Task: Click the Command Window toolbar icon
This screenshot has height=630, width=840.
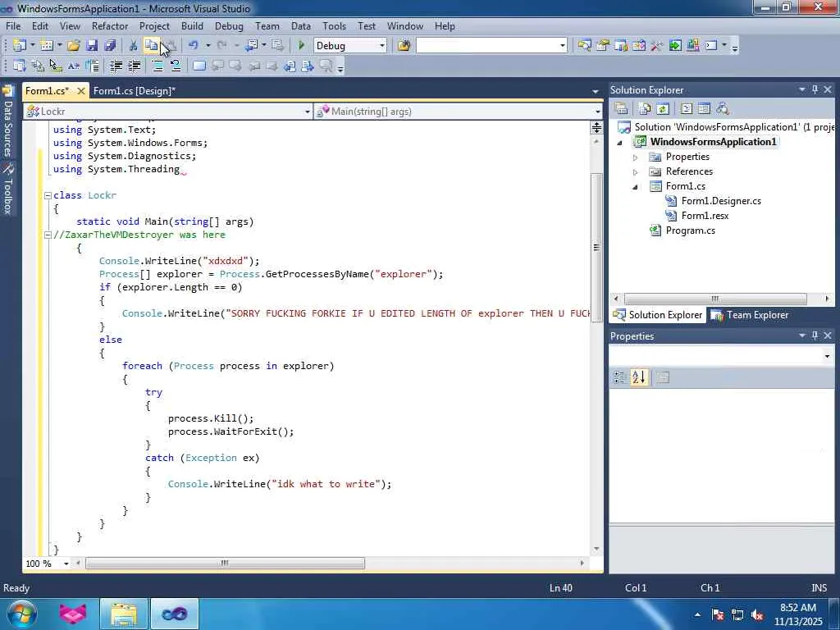Action: [x=711, y=46]
